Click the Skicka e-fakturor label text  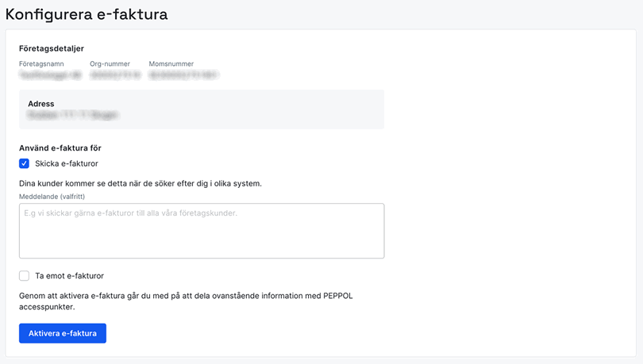[x=67, y=163]
